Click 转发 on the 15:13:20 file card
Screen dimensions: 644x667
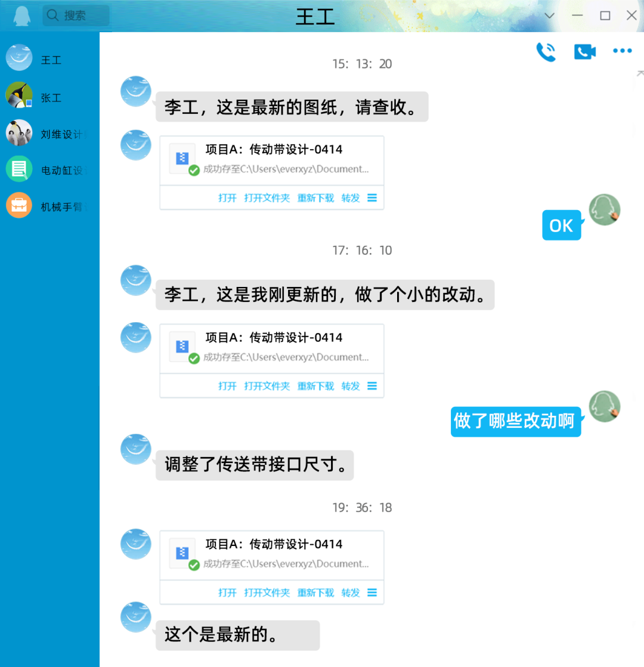coord(350,198)
